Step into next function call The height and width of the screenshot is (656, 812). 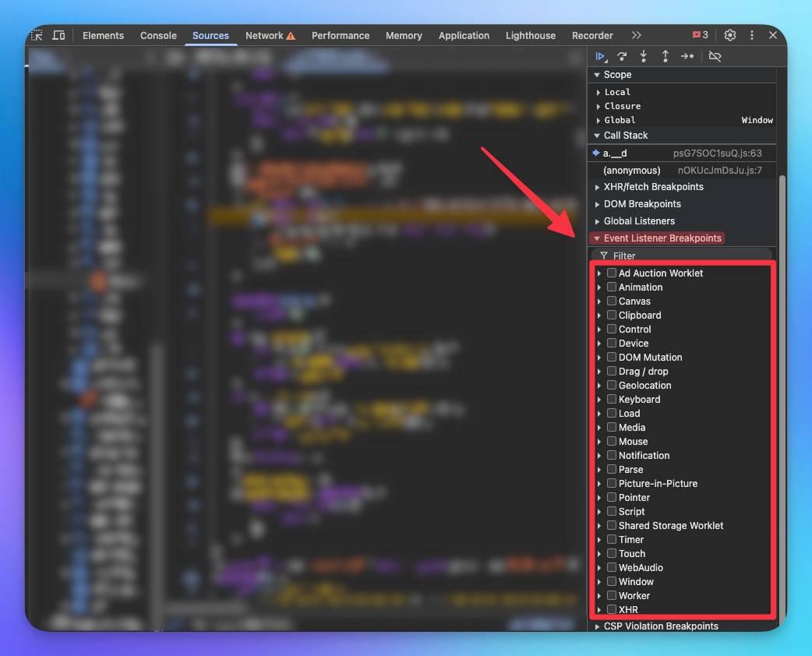pos(643,56)
